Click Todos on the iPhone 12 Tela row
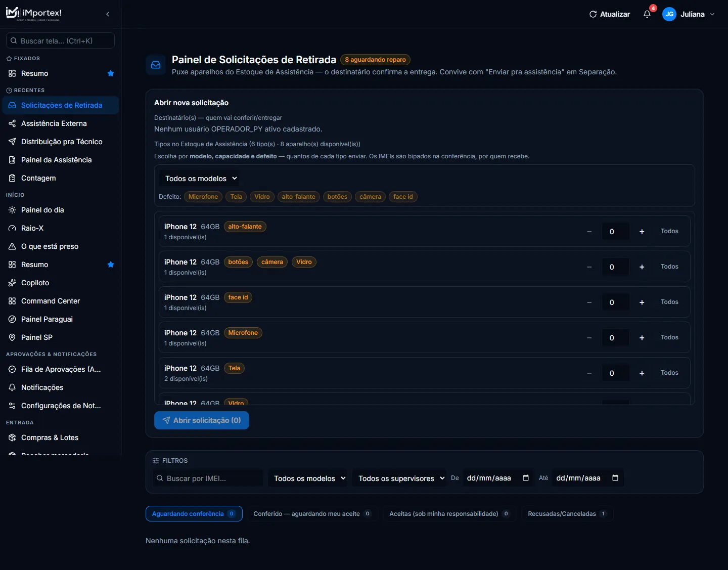The width and height of the screenshot is (728, 570). (669, 373)
